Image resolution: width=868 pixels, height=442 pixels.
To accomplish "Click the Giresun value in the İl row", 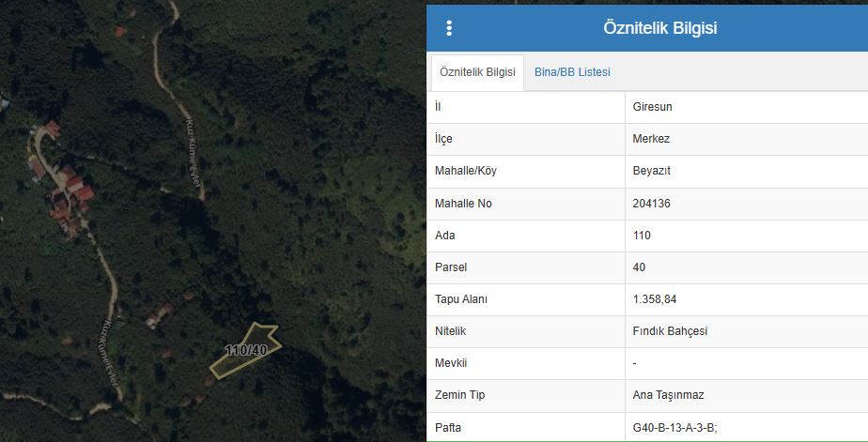I will [x=653, y=107].
